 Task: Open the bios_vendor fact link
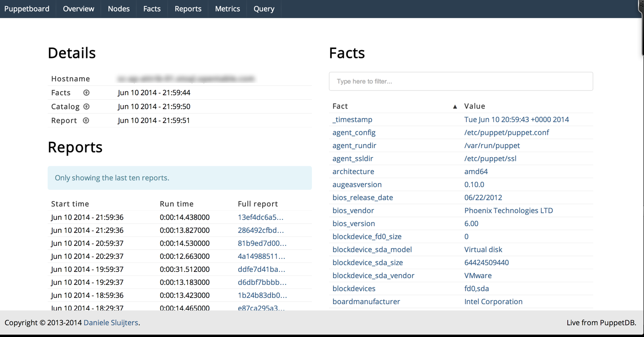click(x=353, y=210)
